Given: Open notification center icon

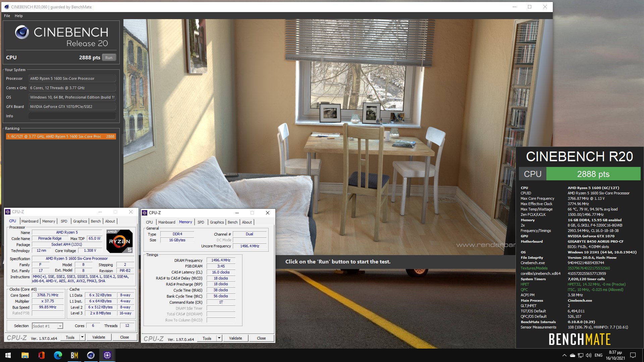Looking at the screenshot, I should tap(633, 355).
